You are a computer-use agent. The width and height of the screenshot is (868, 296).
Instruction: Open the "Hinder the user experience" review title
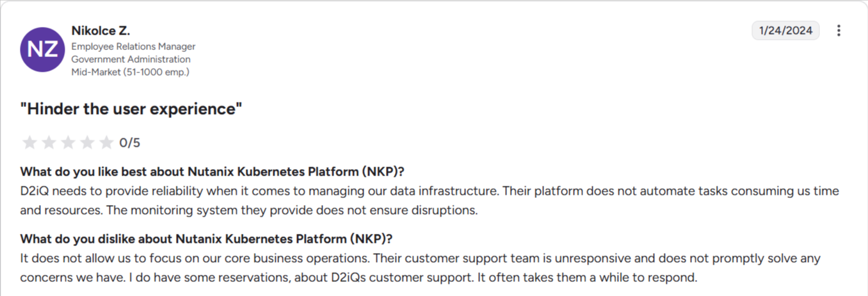(x=131, y=109)
